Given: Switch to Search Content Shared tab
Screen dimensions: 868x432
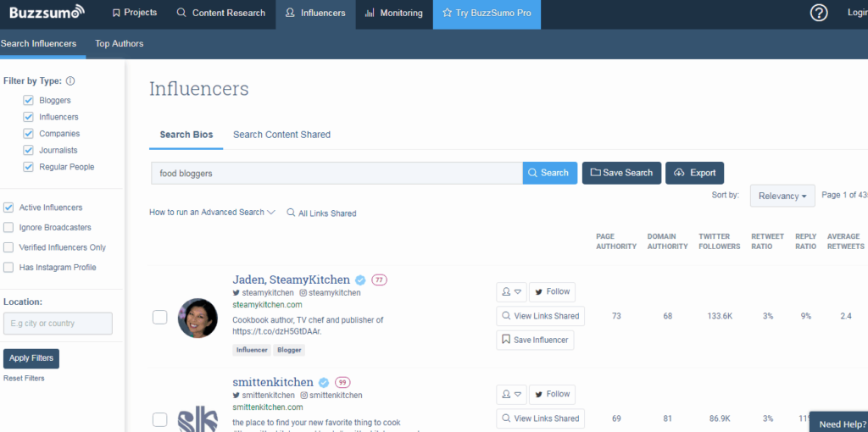Looking at the screenshot, I should pyautogui.click(x=281, y=135).
